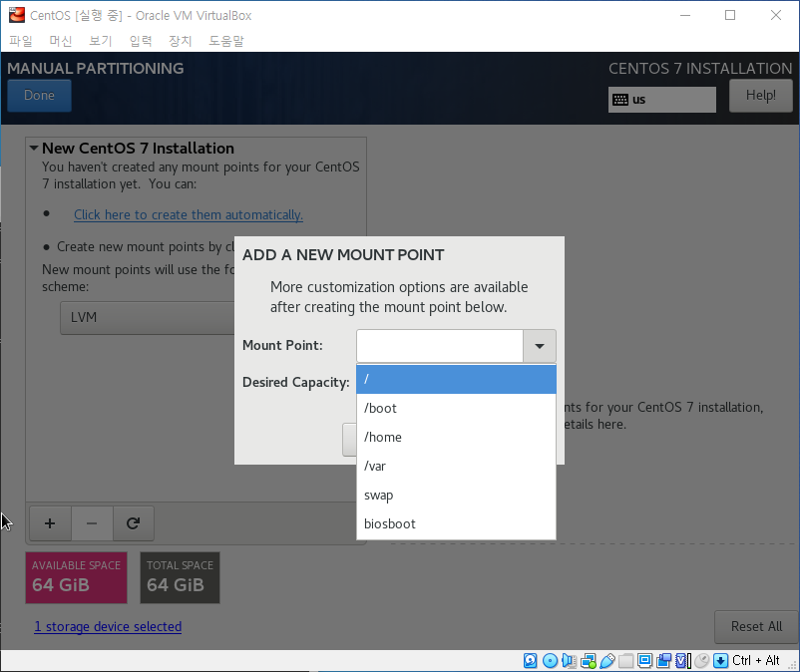This screenshot has width=800, height=672.
Task: Open the 도움말 menu
Action: pos(226,41)
